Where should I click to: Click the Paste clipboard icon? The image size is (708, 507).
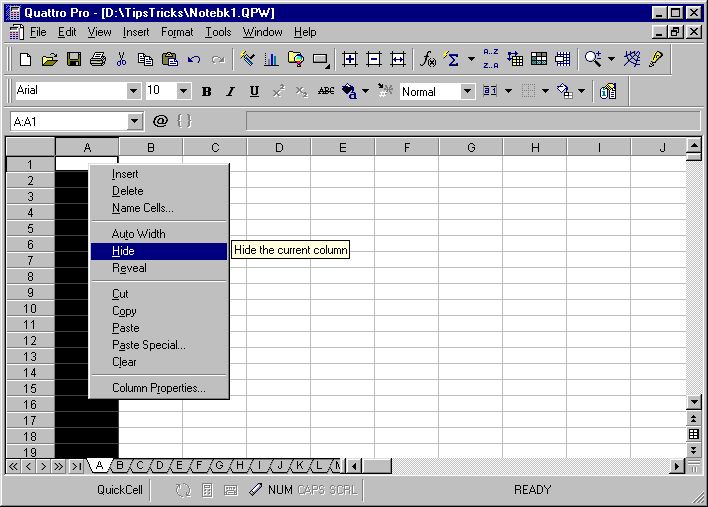pyautogui.click(x=170, y=59)
